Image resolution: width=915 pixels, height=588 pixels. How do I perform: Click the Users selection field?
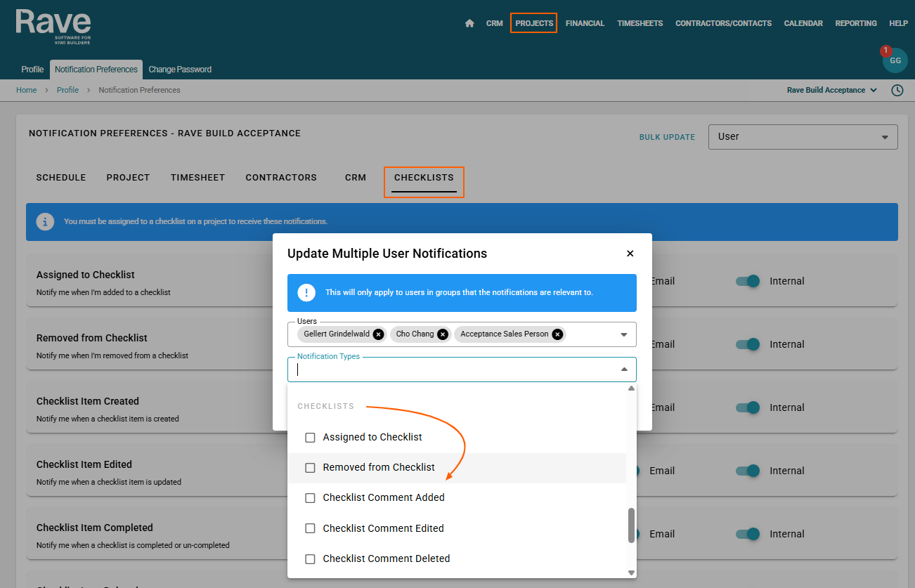coord(462,334)
